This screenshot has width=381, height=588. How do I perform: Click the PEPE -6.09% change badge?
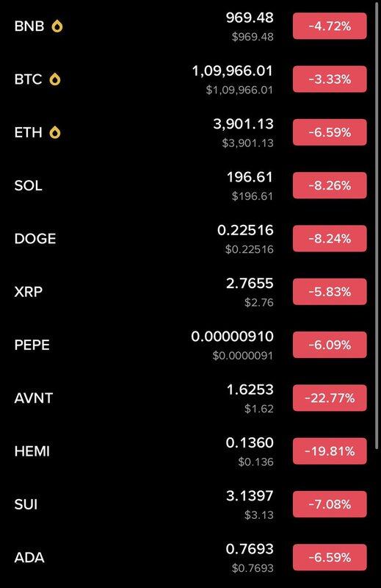[x=330, y=345]
